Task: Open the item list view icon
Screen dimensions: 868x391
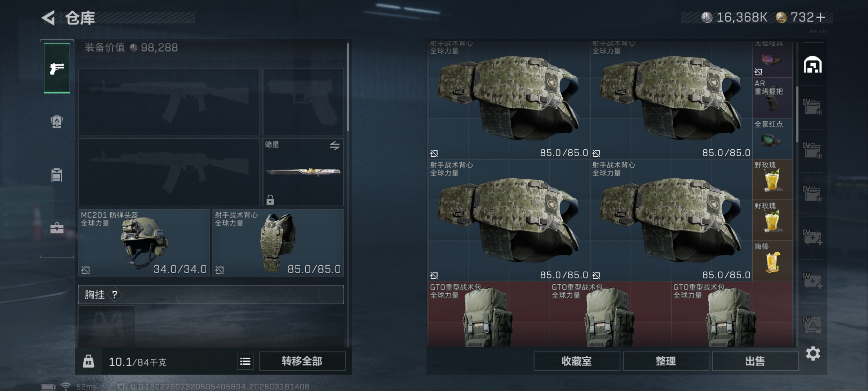Action: pos(245,361)
